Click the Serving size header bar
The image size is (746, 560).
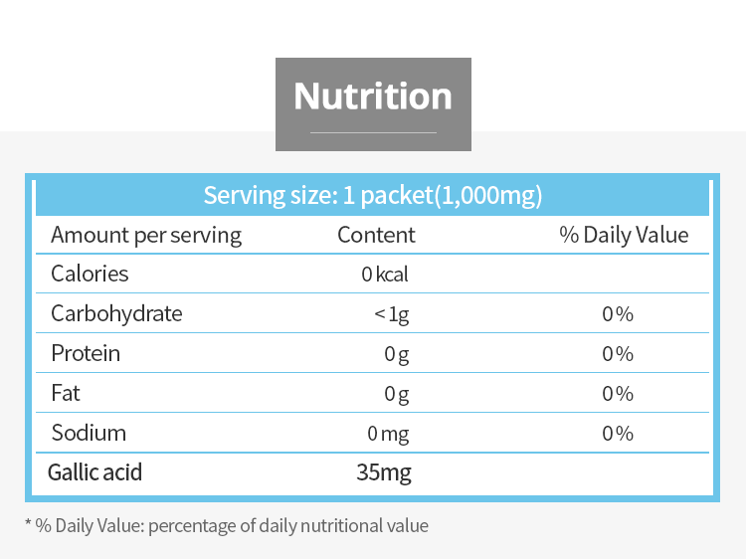[x=373, y=195]
